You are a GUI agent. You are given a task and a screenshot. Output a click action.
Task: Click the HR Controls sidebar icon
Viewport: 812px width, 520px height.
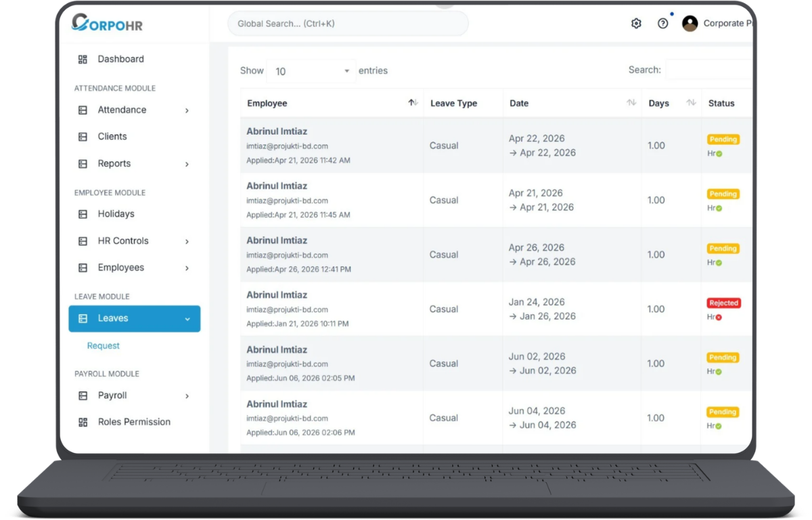[x=83, y=241]
